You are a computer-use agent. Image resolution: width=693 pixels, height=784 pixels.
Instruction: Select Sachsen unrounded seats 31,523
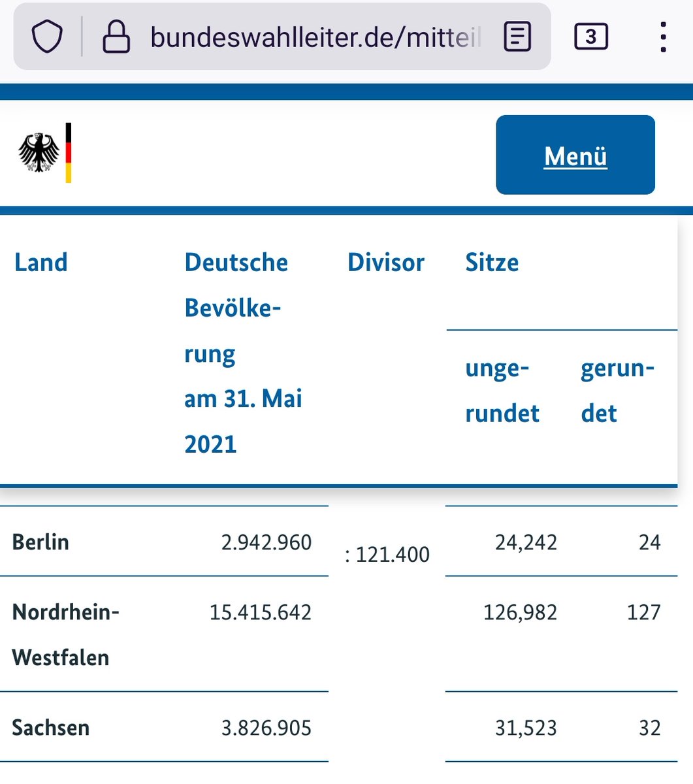coord(526,728)
